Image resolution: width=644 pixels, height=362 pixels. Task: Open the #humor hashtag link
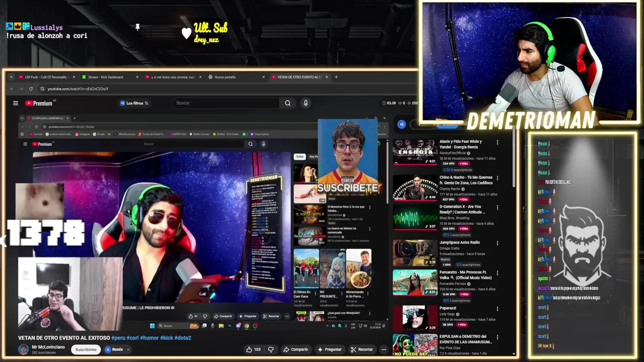[149, 338]
